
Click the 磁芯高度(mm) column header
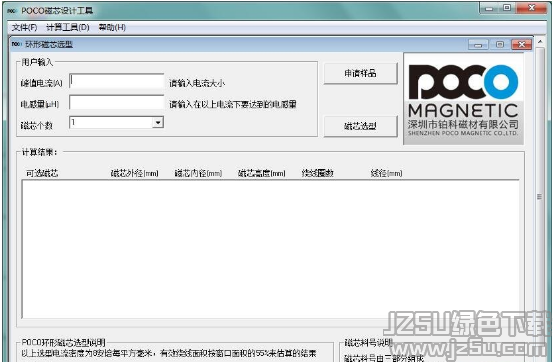(x=261, y=173)
